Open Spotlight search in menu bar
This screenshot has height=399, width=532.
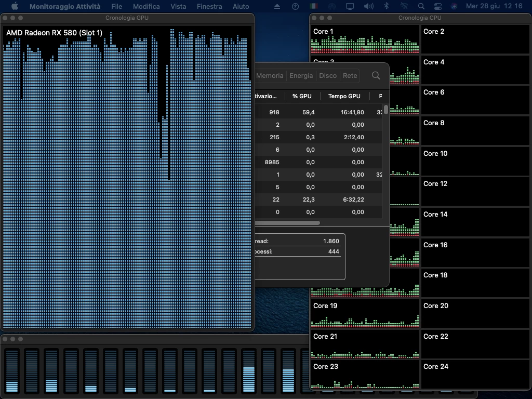[421, 6]
